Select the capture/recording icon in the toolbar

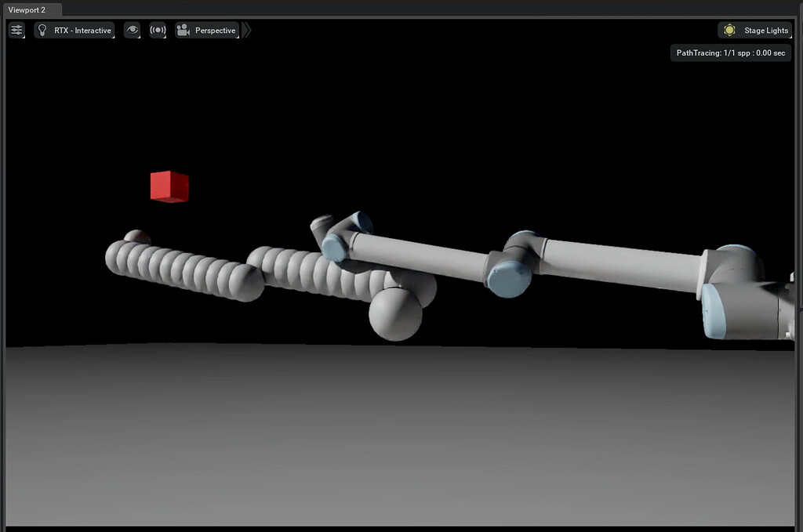(x=157, y=30)
